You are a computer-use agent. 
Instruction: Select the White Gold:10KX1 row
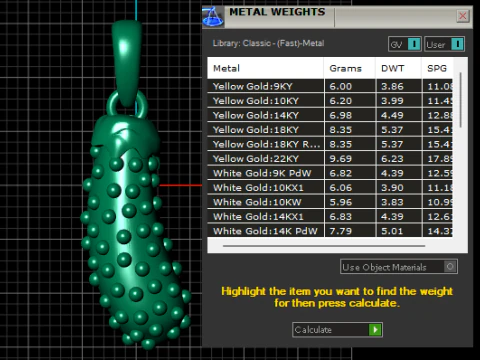(x=330, y=188)
